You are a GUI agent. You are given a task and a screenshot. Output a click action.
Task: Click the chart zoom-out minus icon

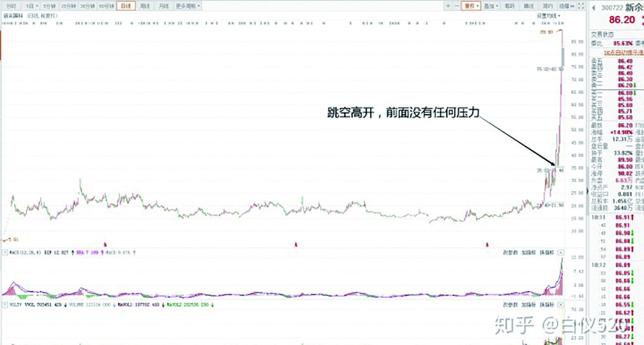coord(457,6)
